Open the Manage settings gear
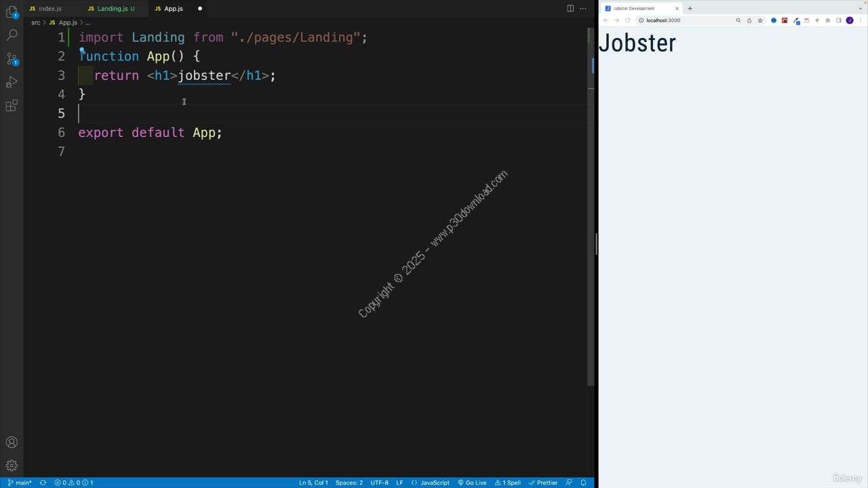This screenshot has width=868, height=488. tap(12, 466)
